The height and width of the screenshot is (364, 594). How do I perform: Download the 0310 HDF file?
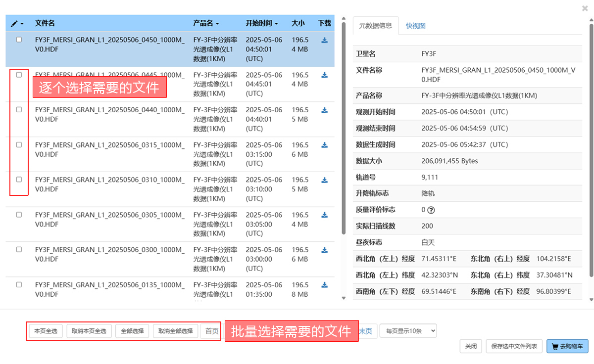[324, 180]
